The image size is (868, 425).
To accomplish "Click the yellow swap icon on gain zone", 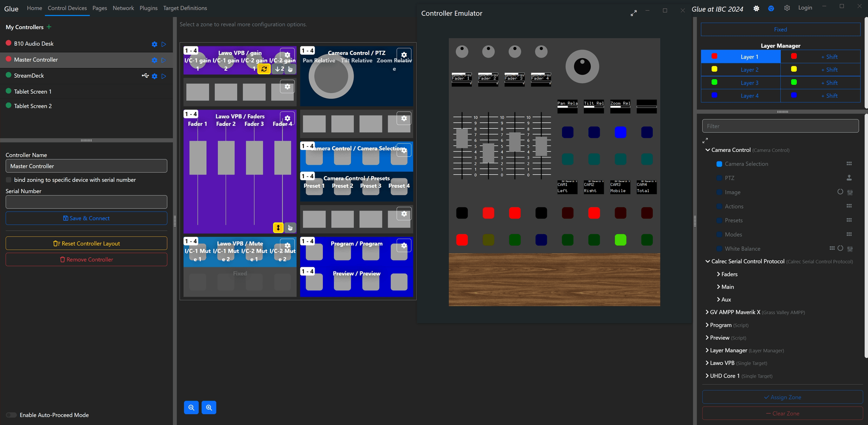I will click(264, 69).
